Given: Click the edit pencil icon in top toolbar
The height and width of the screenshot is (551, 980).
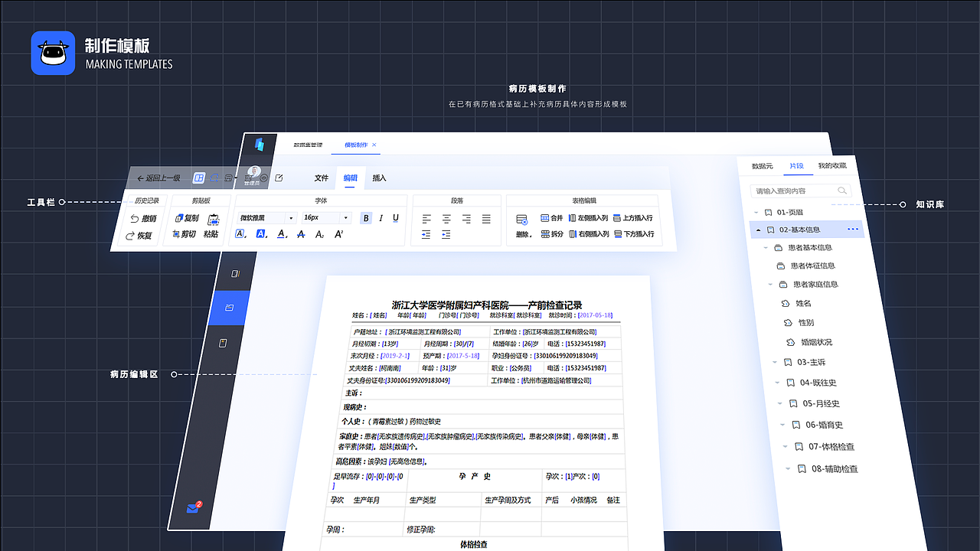Looking at the screenshot, I should [x=279, y=178].
